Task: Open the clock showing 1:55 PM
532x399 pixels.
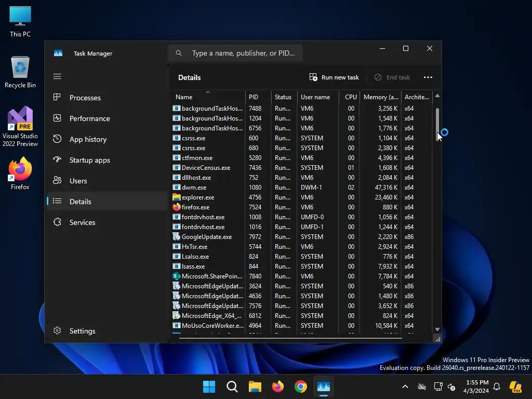Action: pyautogui.click(x=477, y=387)
